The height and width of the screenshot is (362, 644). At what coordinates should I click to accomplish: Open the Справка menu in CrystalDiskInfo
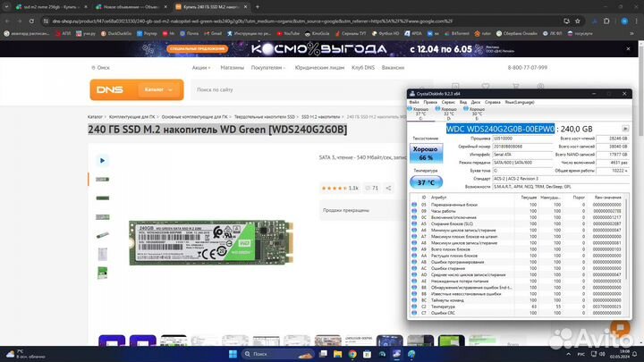pos(493,102)
